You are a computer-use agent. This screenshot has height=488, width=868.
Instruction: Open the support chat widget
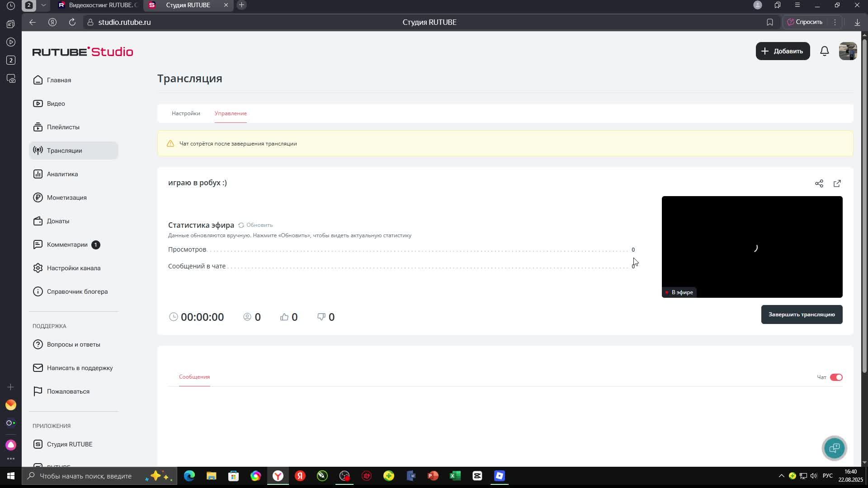[834, 448]
